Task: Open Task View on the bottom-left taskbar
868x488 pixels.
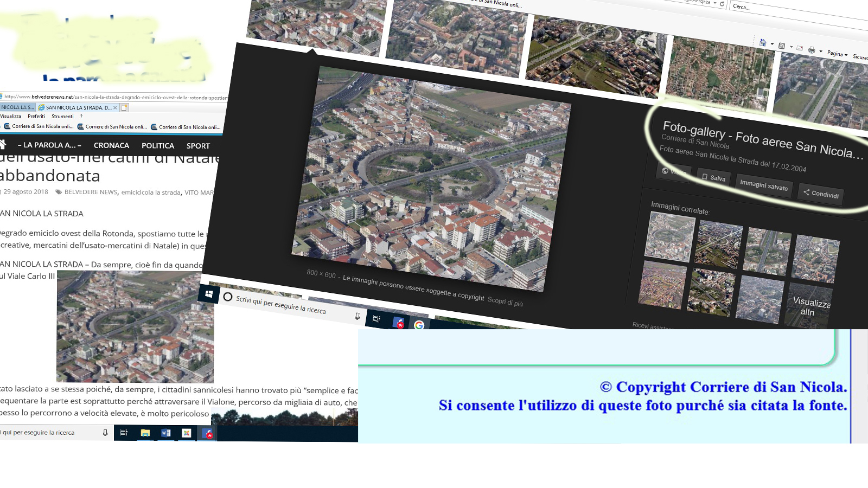Action: tap(124, 433)
